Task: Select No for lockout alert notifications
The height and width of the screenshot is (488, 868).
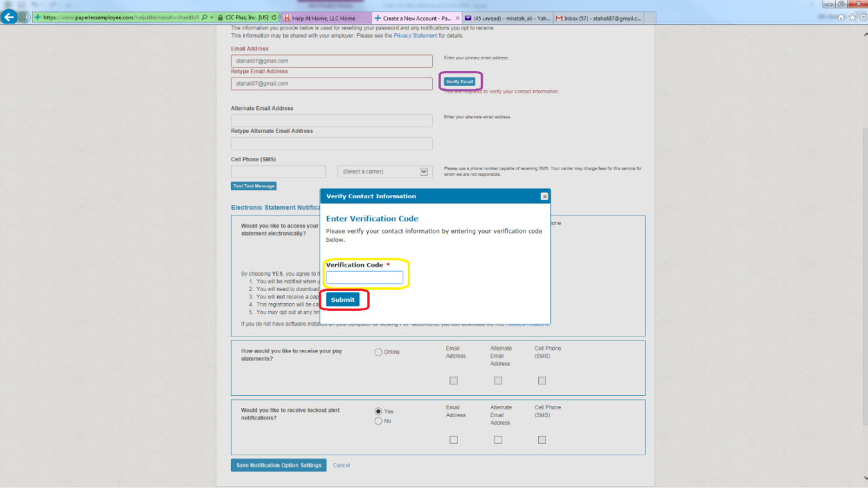Action: (379, 421)
